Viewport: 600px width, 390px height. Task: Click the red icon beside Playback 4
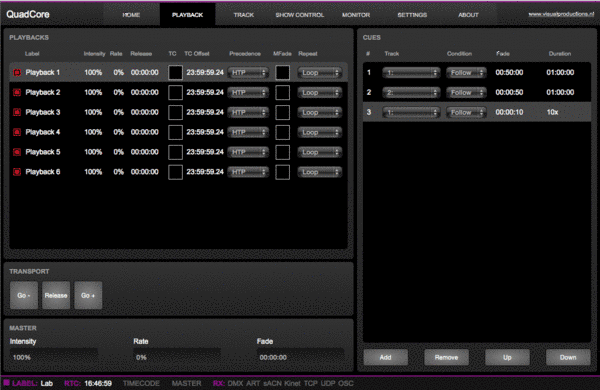(17, 132)
